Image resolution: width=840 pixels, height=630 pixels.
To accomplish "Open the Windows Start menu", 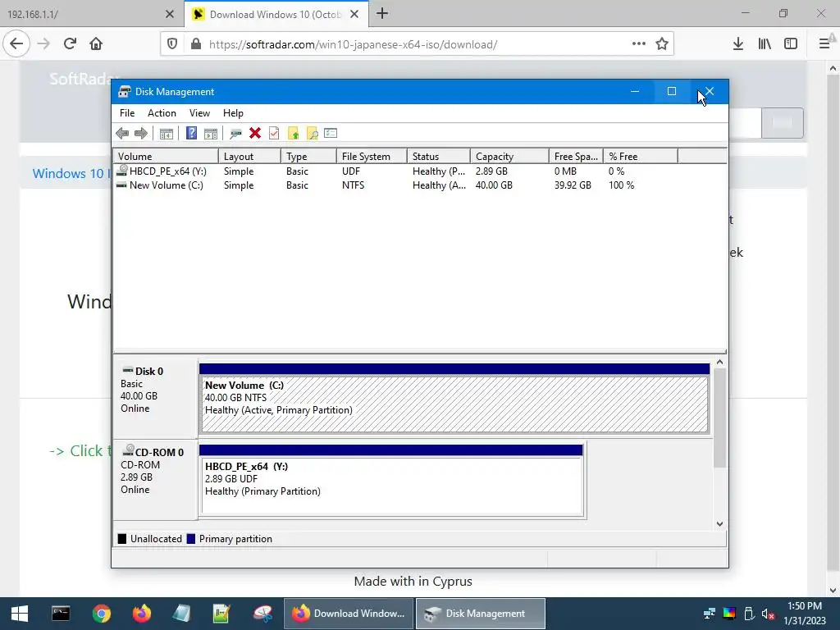I will pyautogui.click(x=20, y=614).
